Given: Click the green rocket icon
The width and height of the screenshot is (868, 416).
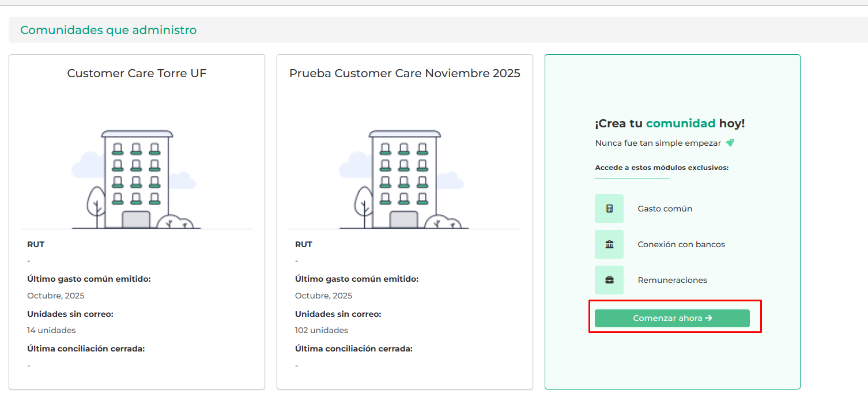Looking at the screenshot, I should click(730, 142).
